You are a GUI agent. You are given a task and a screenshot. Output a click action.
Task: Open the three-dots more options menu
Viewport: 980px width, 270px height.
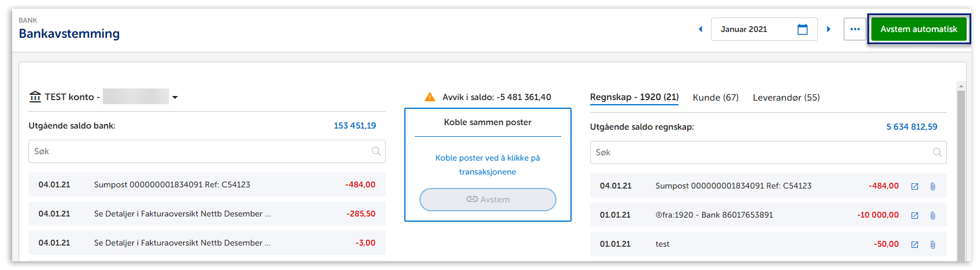click(855, 29)
